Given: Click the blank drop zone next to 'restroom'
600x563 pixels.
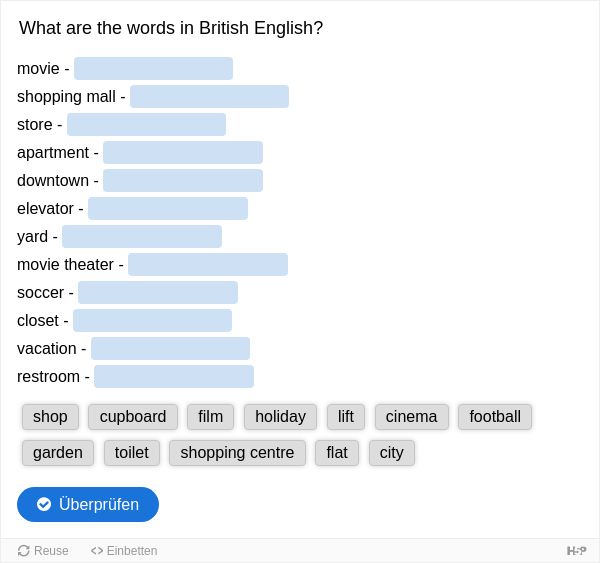Looking at the screenshot, I should tap(174, 377).
